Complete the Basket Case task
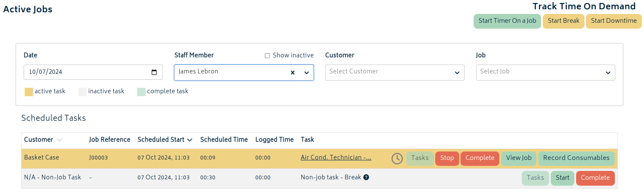Image resolution: width=644 pixels, height=192 pixels. click(480, 158)
